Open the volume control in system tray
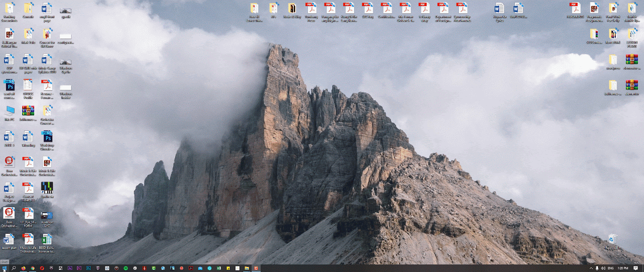The image size is (644, 272). (603, 268)
